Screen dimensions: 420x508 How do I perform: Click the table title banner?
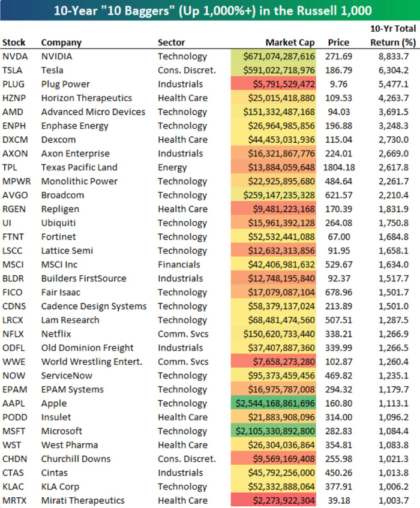coord(210,10)
